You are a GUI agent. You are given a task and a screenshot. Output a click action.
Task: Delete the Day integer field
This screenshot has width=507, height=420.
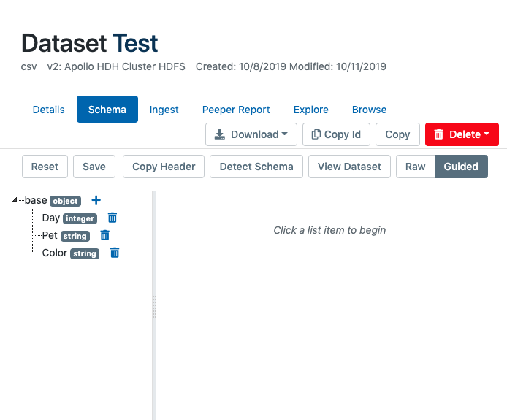(x=113, y=218)
